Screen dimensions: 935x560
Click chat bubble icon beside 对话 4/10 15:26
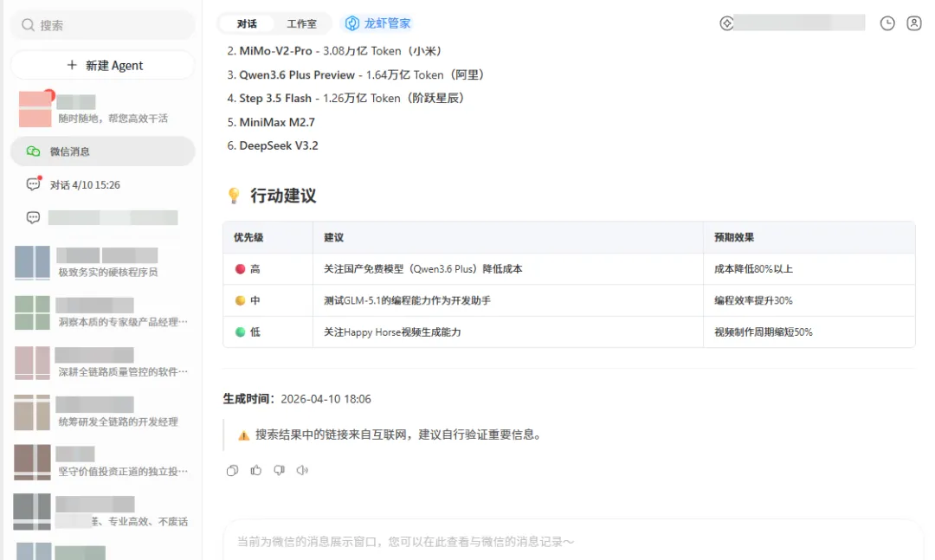[x=34, y=184]
